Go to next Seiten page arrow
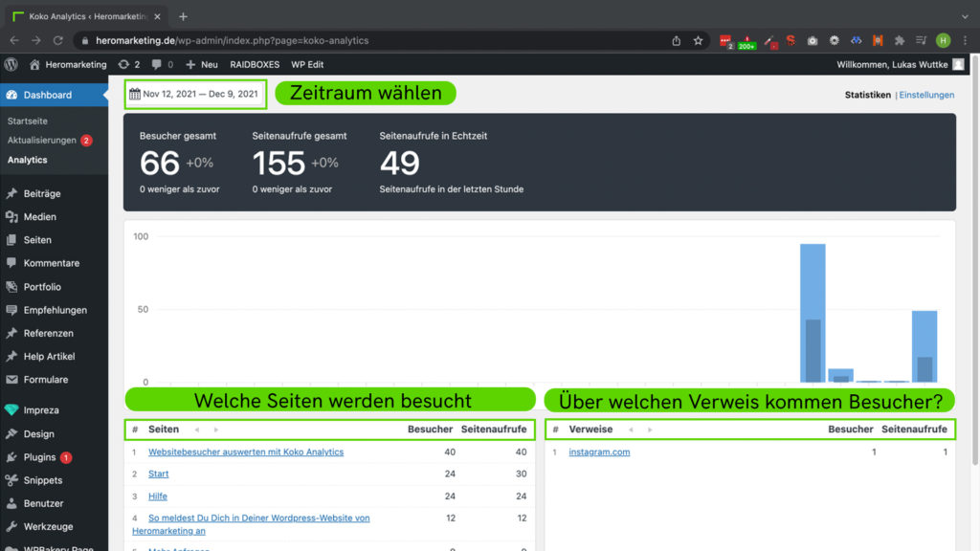The width and height of the screenshot is (980, 551). click(x=216, y=430)
